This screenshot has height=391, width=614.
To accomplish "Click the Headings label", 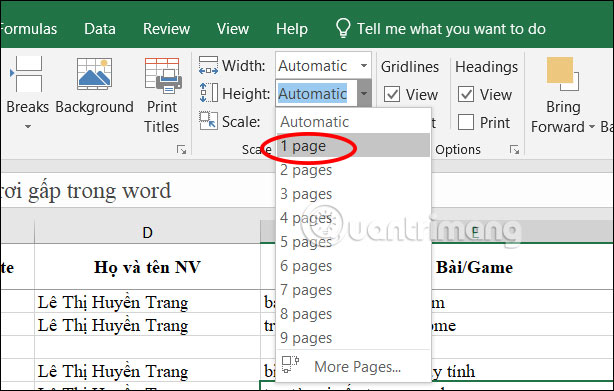I will point(486,67).
